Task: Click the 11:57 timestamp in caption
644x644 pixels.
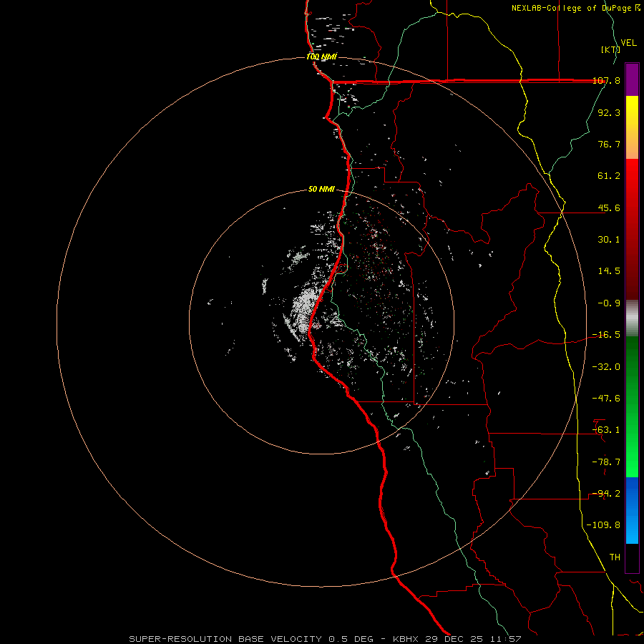Action: point(504,639)
